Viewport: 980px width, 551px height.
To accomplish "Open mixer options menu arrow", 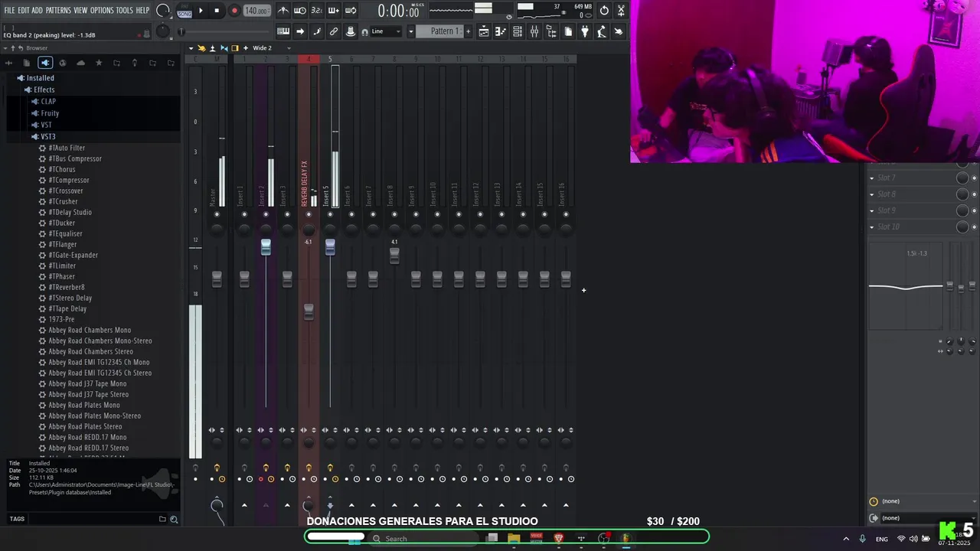I will click(x=191, y=48).
